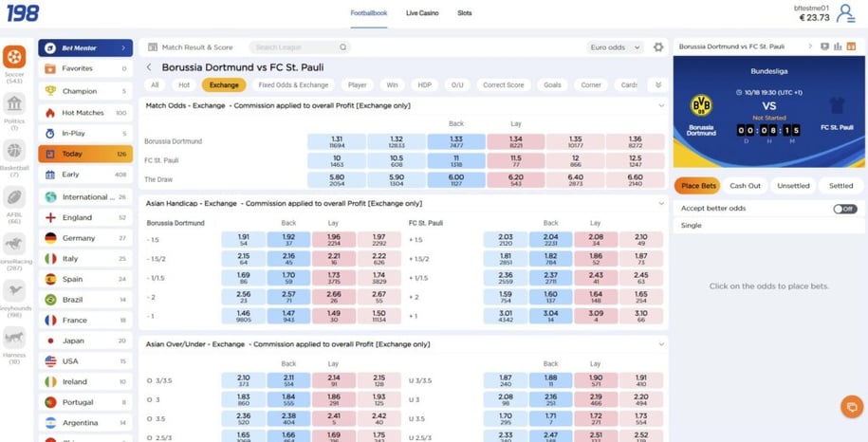Go back using the arrow beside match title
The image size is (868, 442).
coord(149,67)
